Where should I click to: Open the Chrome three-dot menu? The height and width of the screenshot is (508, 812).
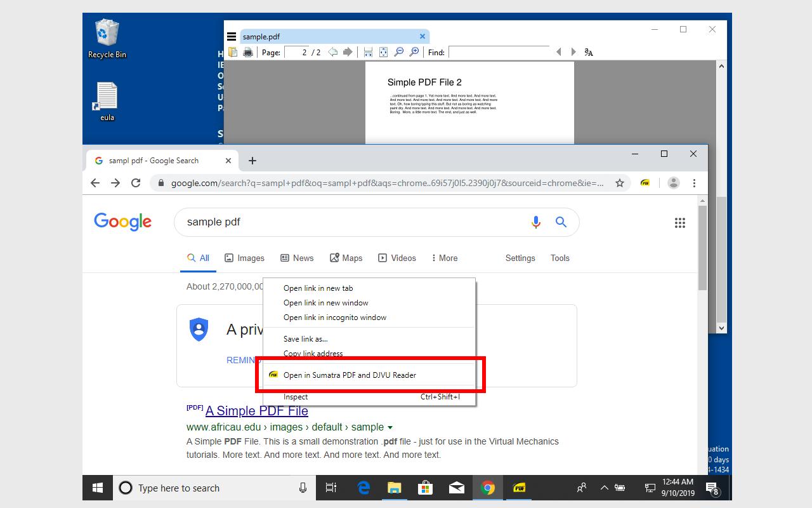[x=694, y=183]
